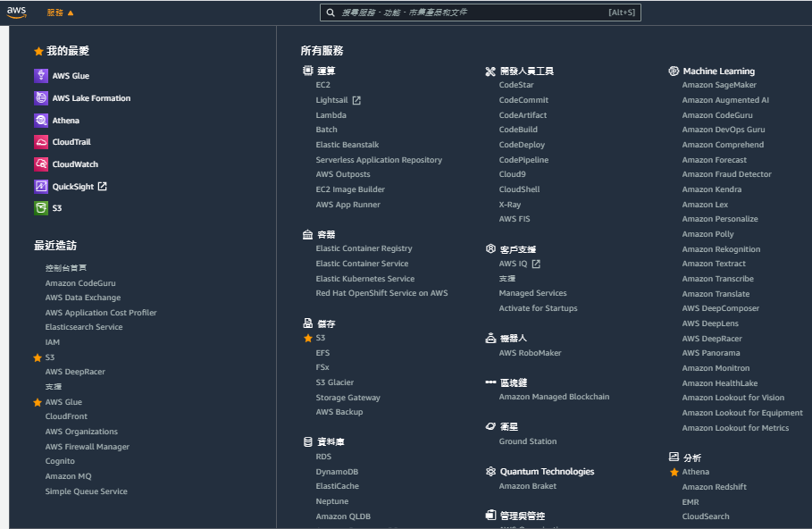
Task: Toggle Athena star under 分析 category
Action: [x=674, y=472]
